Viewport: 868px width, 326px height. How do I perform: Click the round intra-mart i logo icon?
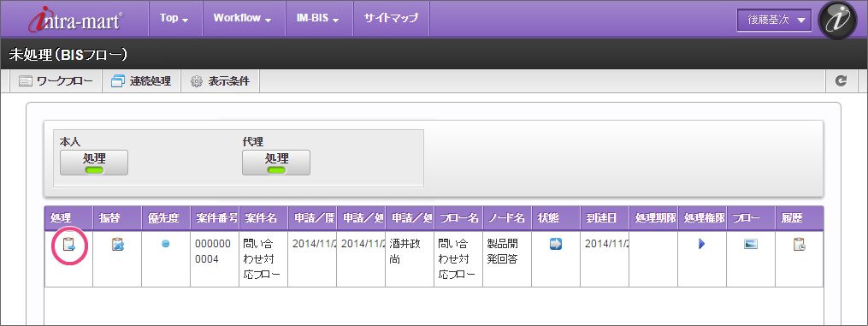pos(837,20)
